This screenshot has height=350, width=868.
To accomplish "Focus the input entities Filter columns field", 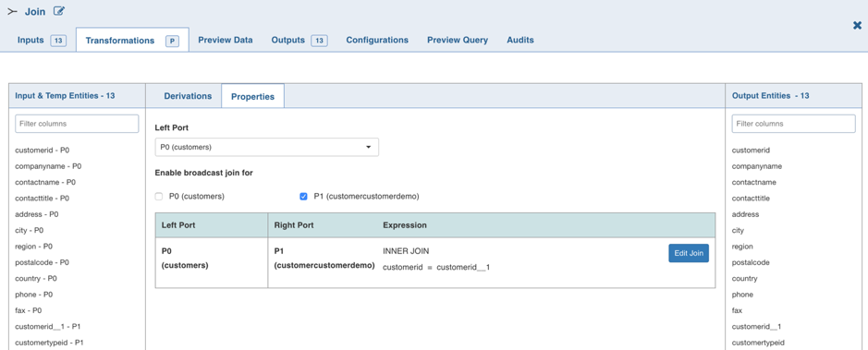I will [x=77, y=124].
